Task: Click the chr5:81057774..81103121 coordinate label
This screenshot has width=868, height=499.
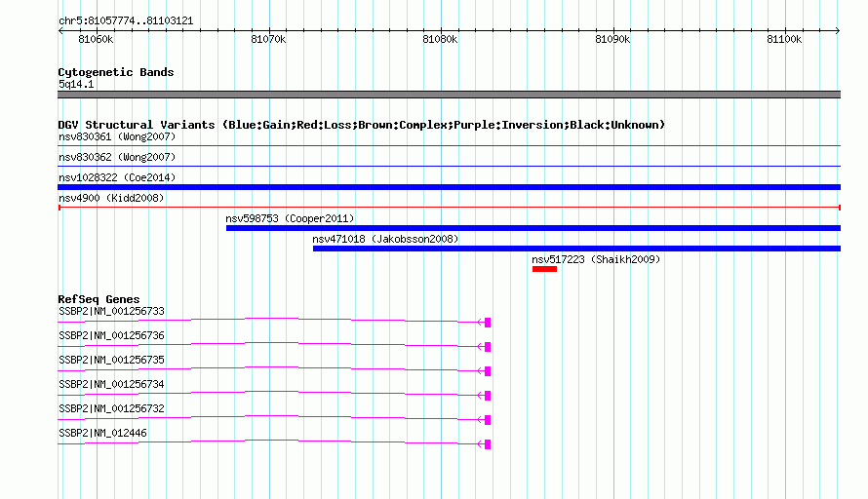Action: (x=126, y=20)
